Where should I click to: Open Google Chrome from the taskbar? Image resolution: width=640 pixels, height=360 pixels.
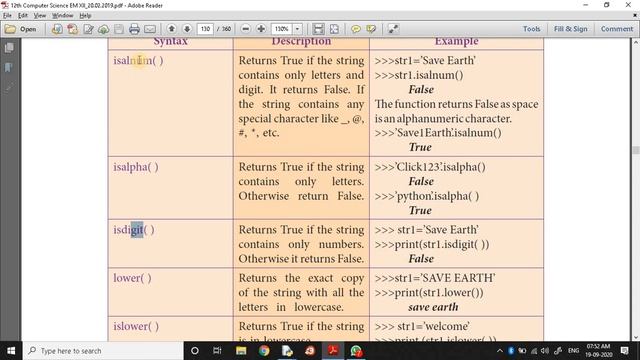pos(264,351)
